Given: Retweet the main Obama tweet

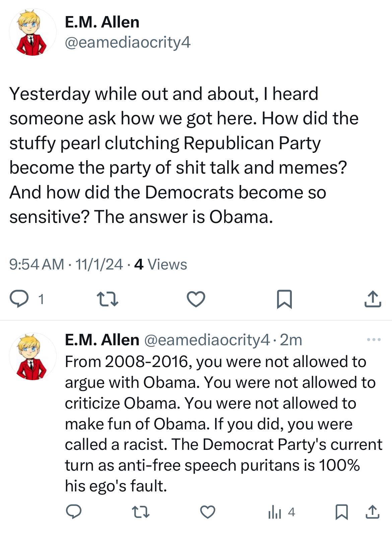Looking at the screenshot, I should click(x=107, y=299).
